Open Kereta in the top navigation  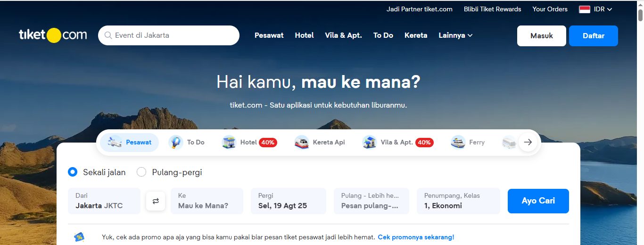[416, 35]
